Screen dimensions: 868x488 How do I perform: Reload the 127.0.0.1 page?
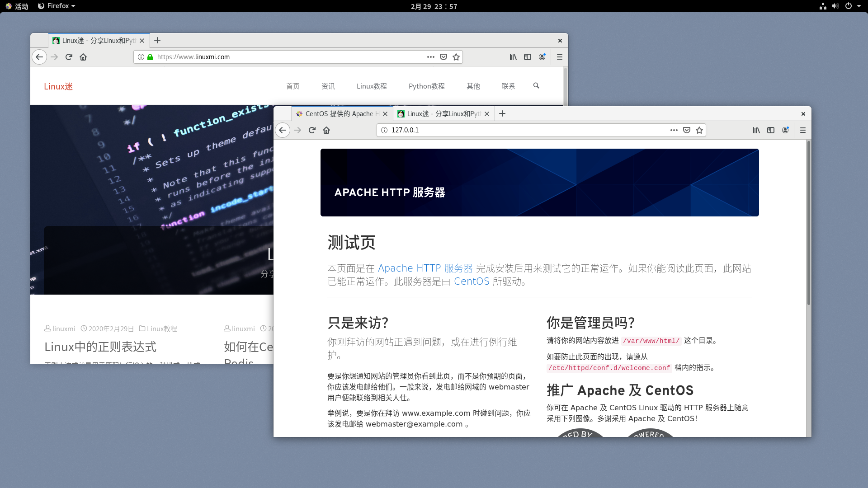[312, 130]
